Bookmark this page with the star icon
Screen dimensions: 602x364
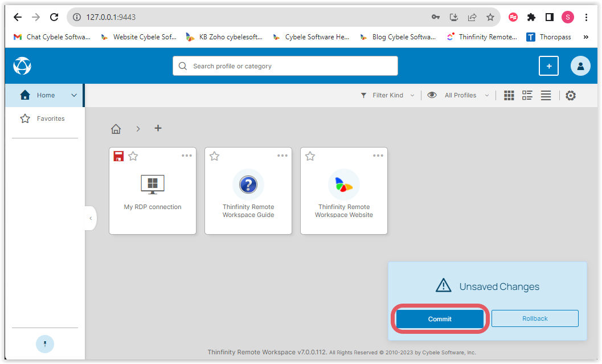click(490, 17)
